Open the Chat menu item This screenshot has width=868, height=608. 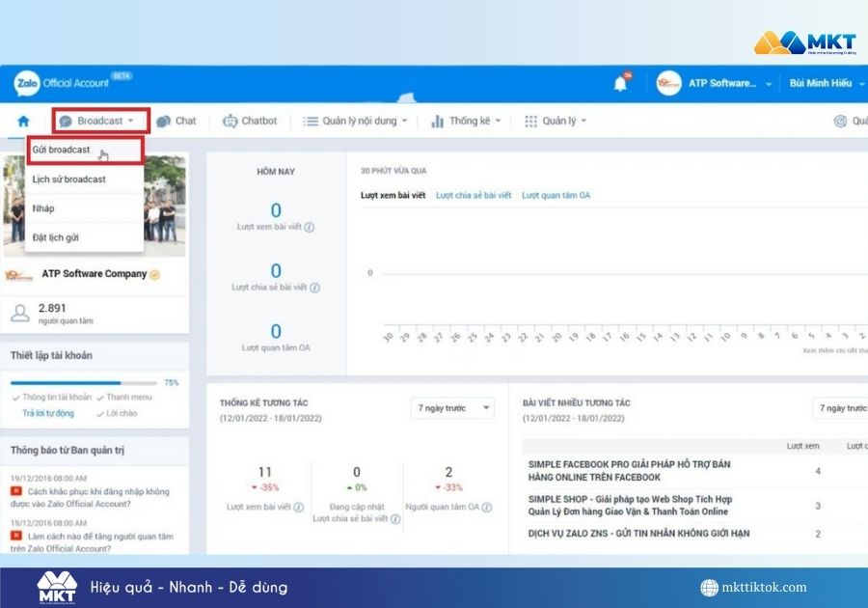click(176, 121)
